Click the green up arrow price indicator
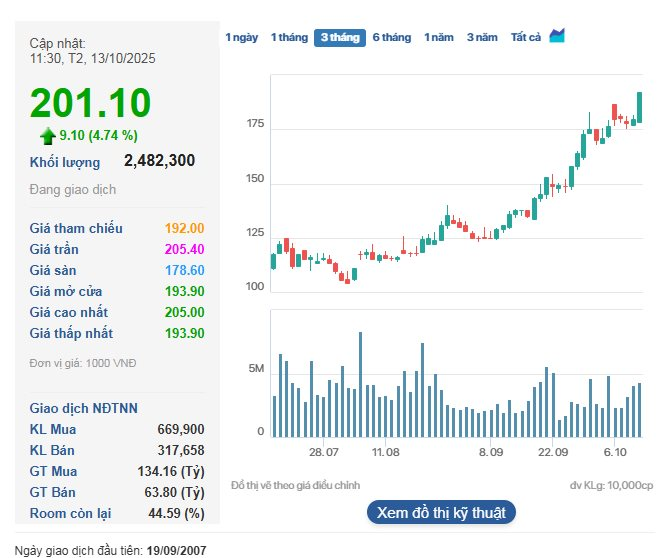The width and height of the screenshot is (669, 558). (47, 135)
